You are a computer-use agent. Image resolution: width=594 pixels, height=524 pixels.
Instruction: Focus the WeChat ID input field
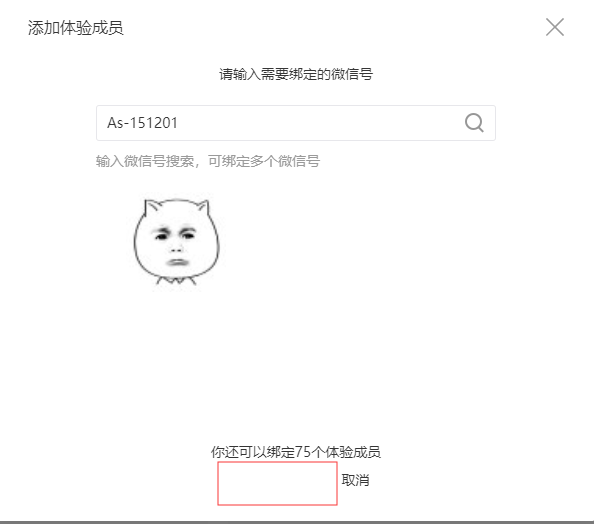(296, 123)
